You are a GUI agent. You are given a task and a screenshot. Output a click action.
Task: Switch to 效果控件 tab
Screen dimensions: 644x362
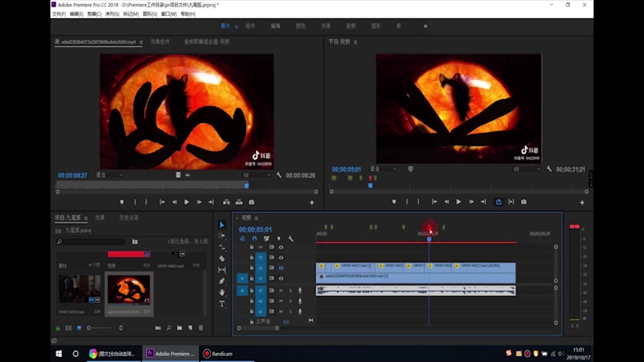pos(160,42)
